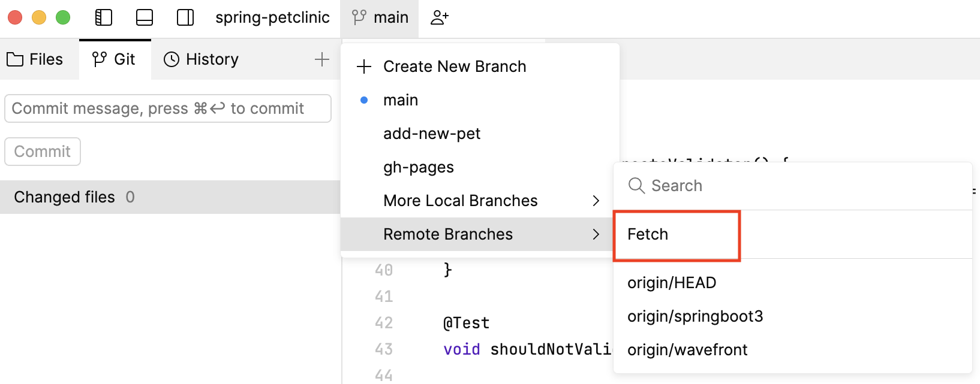
Task: Click the clock icon on History tab
Action: [172, 59]
